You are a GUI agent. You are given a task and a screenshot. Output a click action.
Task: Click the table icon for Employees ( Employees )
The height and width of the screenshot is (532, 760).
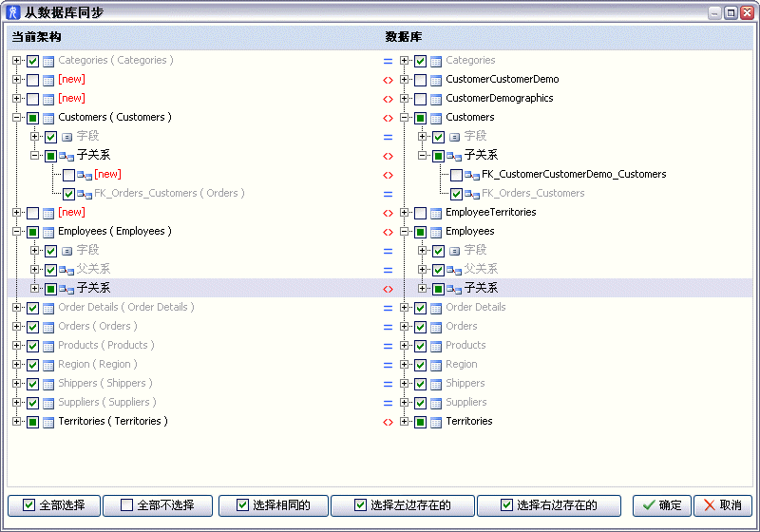(48, 232)
